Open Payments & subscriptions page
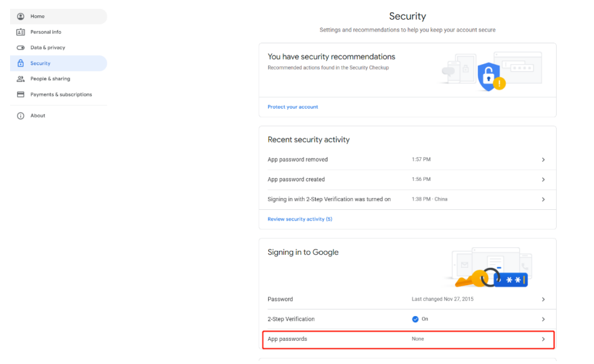The width and height of the screenshot is (594, 364). coord(58,95)
